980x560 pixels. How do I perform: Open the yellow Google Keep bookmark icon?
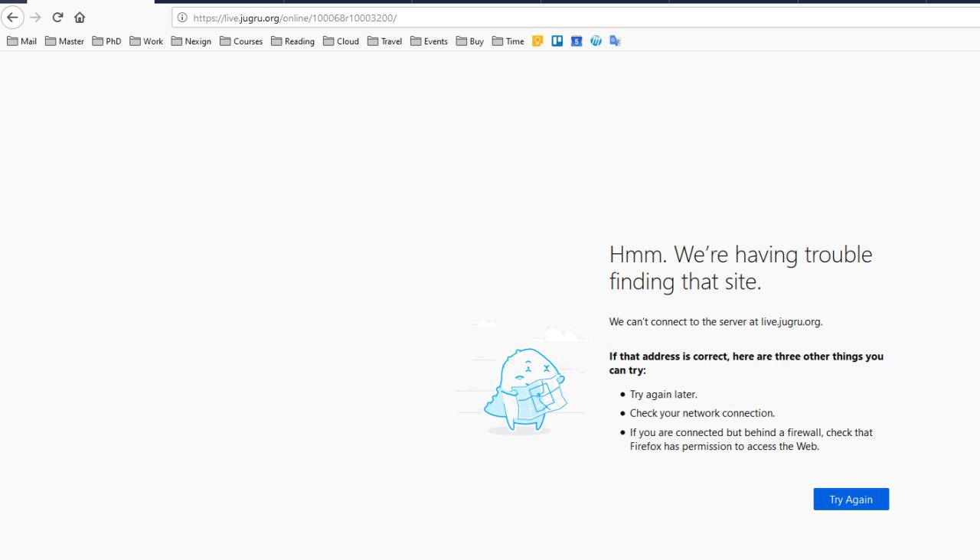tap(537, 41)
